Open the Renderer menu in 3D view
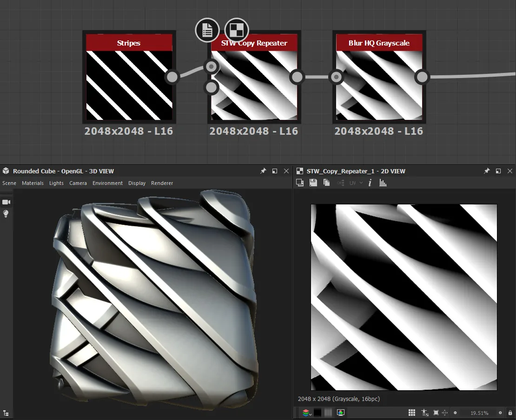Viewport: 516px width, 420px height. coord(162,183)
